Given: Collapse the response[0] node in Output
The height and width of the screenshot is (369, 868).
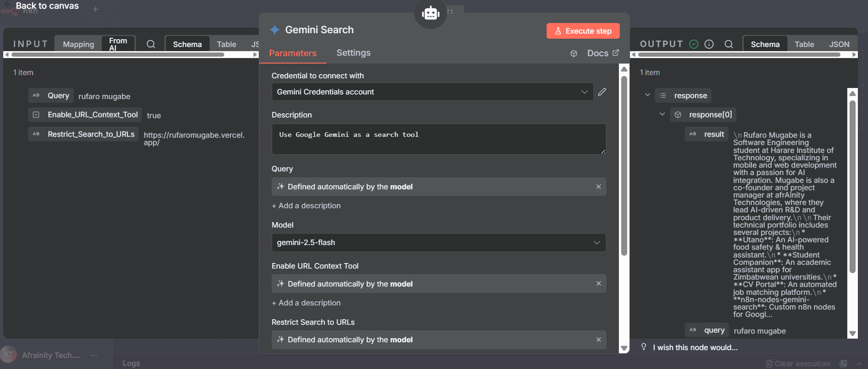Looking at the screenshot, I should [662, 114].
